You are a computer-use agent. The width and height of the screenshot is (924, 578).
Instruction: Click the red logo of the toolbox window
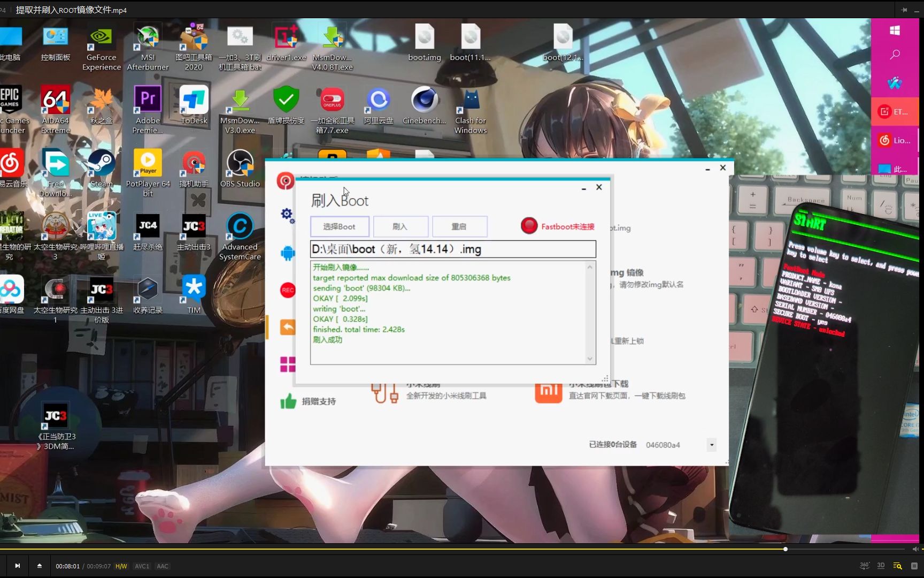point(285,181)
